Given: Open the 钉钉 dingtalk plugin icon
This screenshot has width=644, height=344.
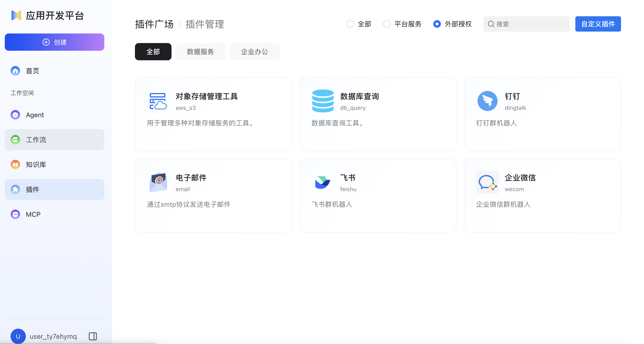Looking at the screenshot, I should pos(487,101).
